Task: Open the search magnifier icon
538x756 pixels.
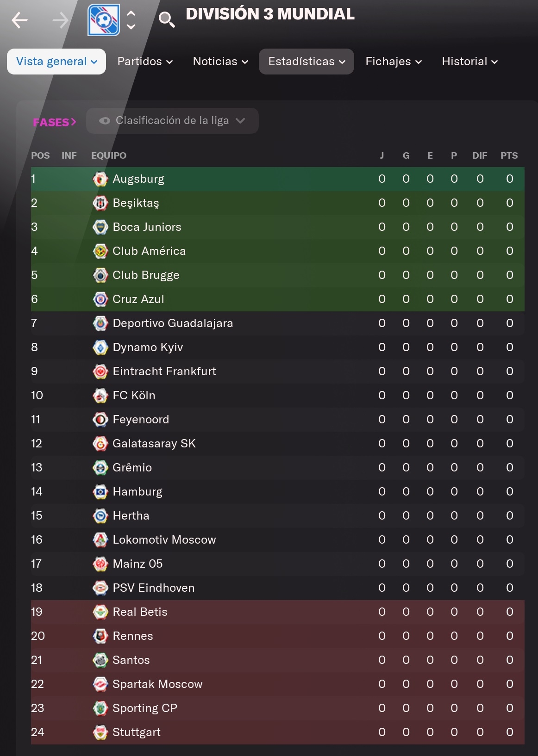Action: (x=166, y=20)
